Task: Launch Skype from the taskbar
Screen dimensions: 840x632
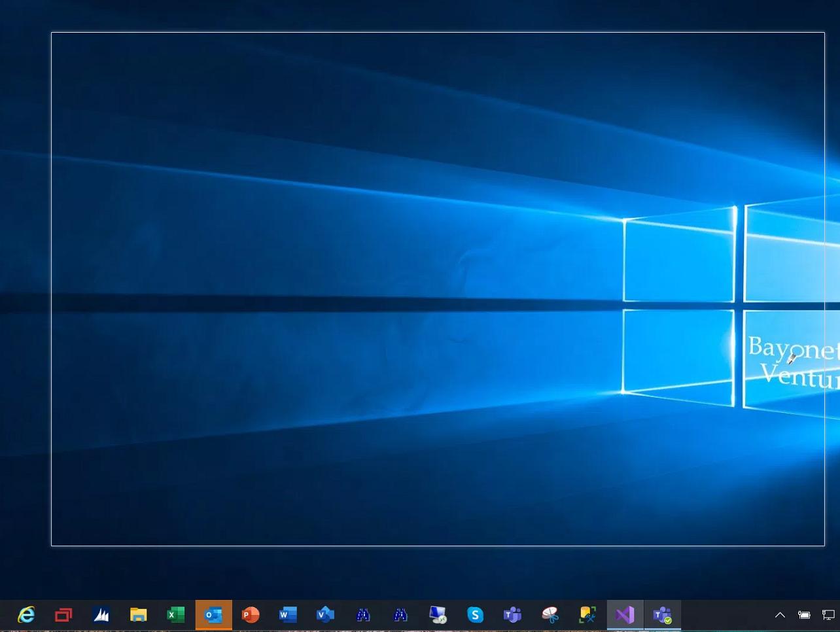Action: (475, 615)
